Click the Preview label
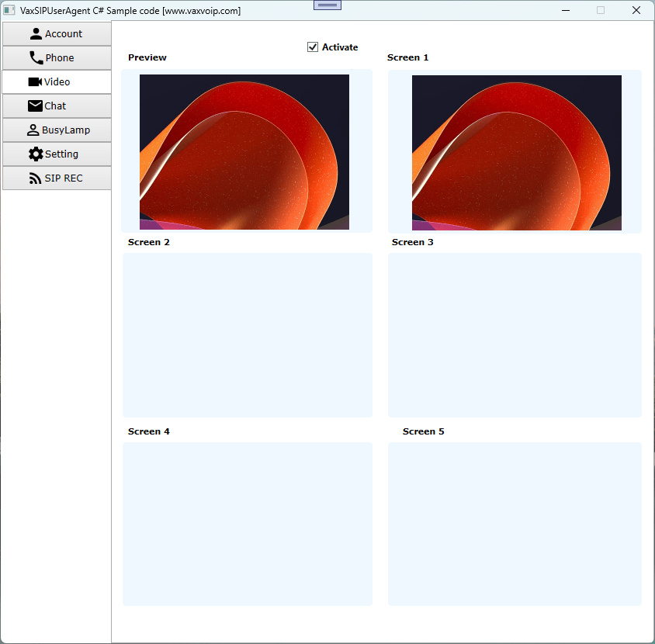Image resolution: width=655 pixels, height=644 pixels. [147, 57]
